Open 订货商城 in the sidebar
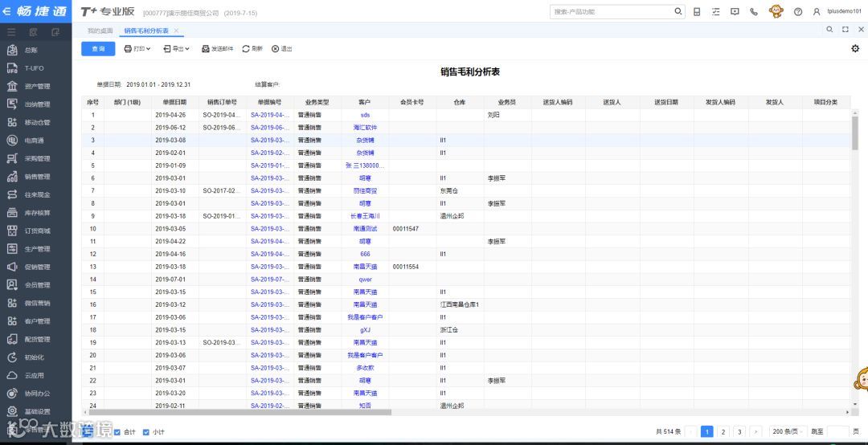 [x=35, y=231]
